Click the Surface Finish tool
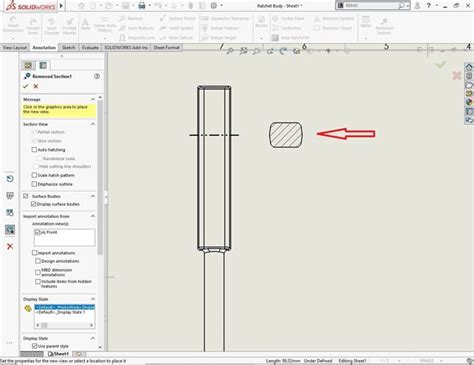Viewport: 474px width, 365px height. point(177,19)
